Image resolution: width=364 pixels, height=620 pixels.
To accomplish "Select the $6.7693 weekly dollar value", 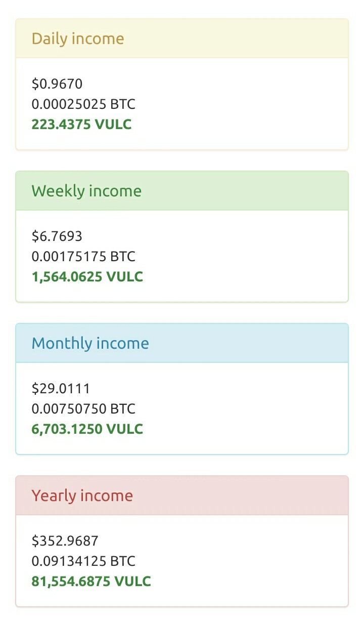I will point(57,236).
